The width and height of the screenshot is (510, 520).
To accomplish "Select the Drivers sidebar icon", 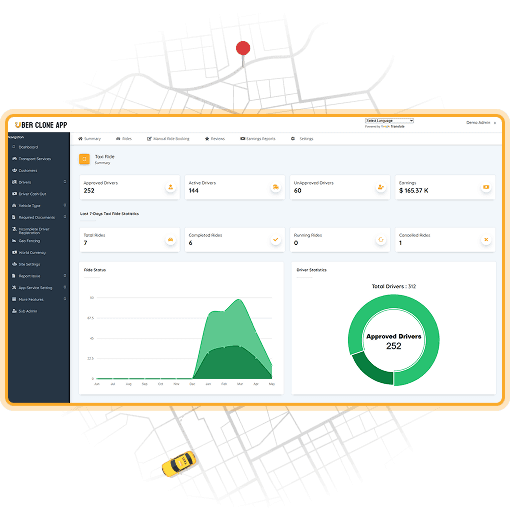I will (14, 182).
